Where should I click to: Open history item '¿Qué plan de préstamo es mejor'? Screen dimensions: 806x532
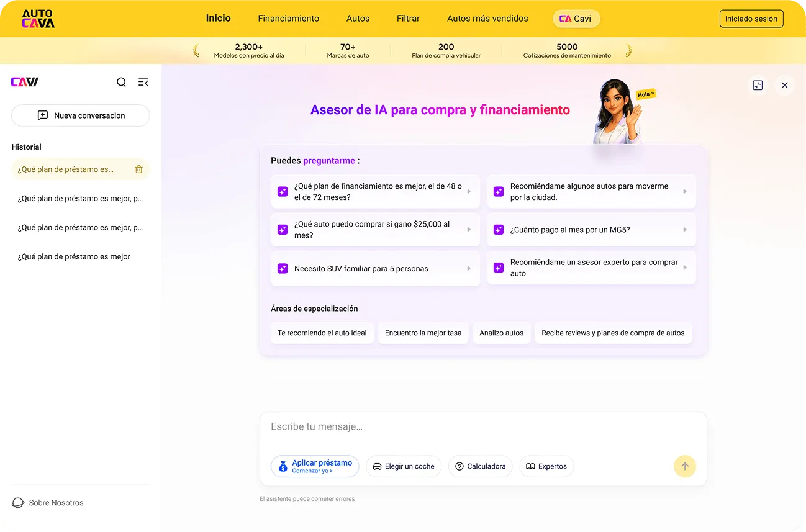[74, 256]
